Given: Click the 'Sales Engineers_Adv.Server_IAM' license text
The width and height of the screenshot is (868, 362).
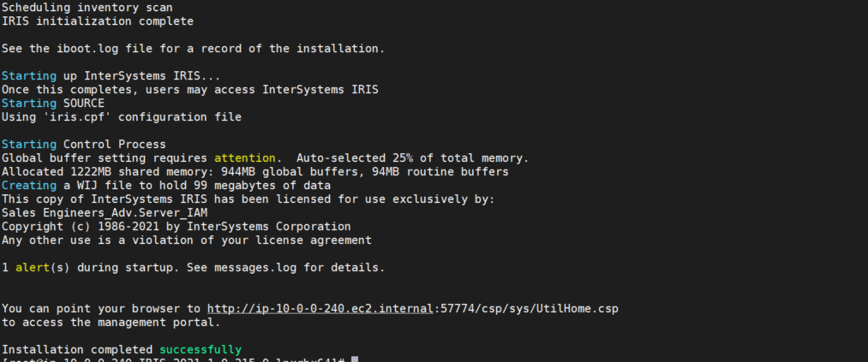Looking at the screenshot, I should coord(104,213).
